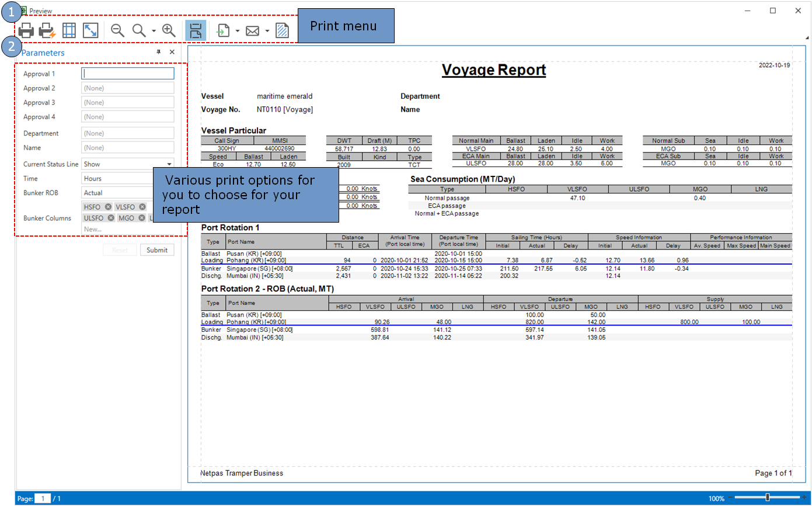The height and width of the screenshot is (506, 812).
Task: Click the page number box in status bar
Action: (x=43, y=498)
